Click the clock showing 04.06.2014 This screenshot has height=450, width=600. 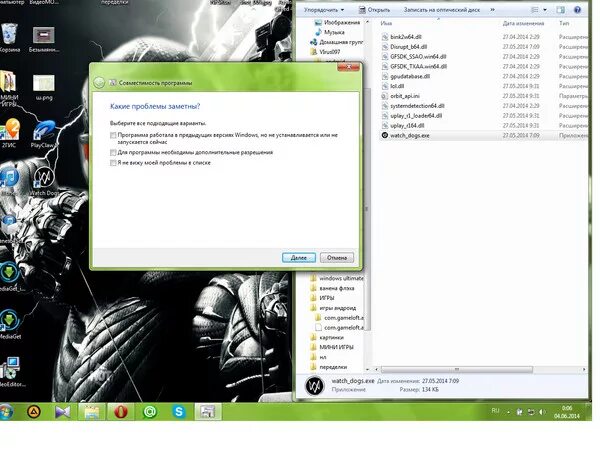(567, 412)
